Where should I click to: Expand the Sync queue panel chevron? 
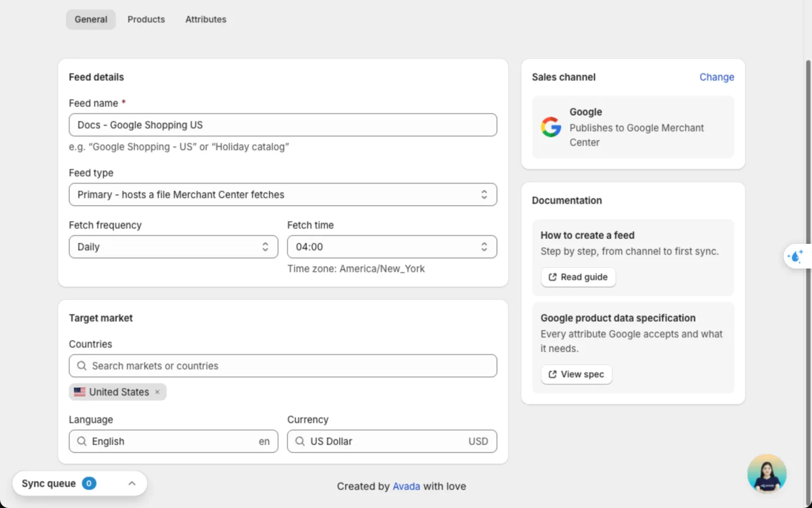132,483
